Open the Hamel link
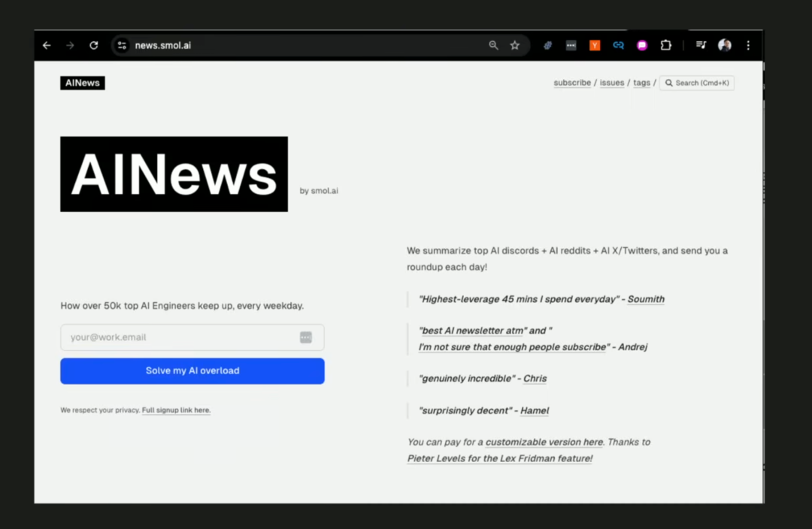The height and width of the screenshot is (529, 812). tap(535, 411)
